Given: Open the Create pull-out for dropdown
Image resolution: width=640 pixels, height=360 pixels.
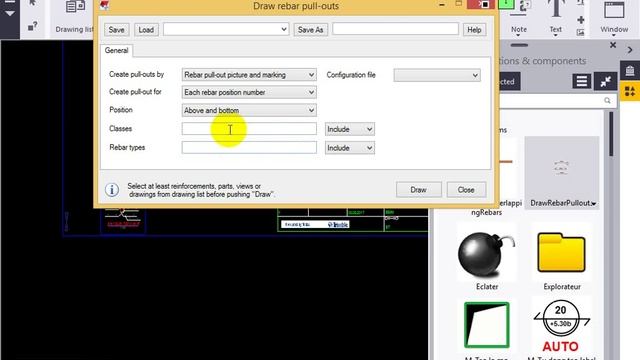Looking at the screenshot, I should tap(249, 92).
